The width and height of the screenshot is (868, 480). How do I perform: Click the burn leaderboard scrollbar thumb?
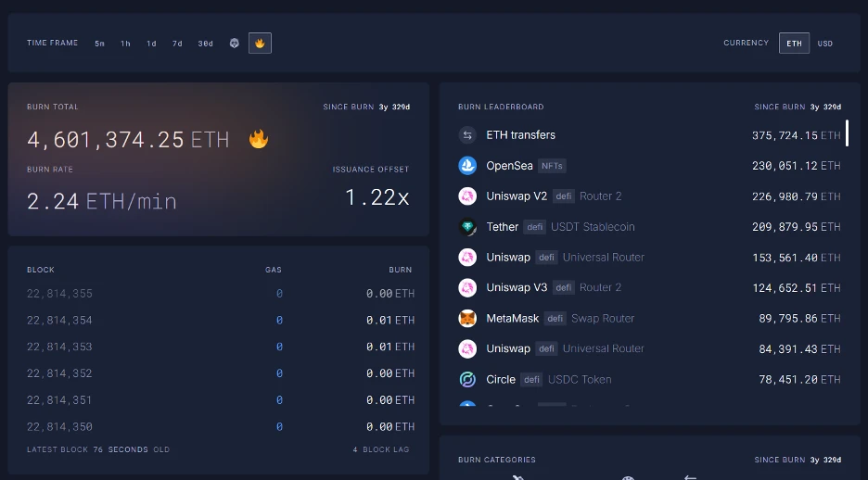[847, 133]
